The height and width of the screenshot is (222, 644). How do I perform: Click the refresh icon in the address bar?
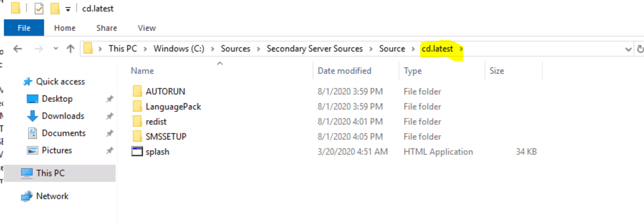[640, 49]
